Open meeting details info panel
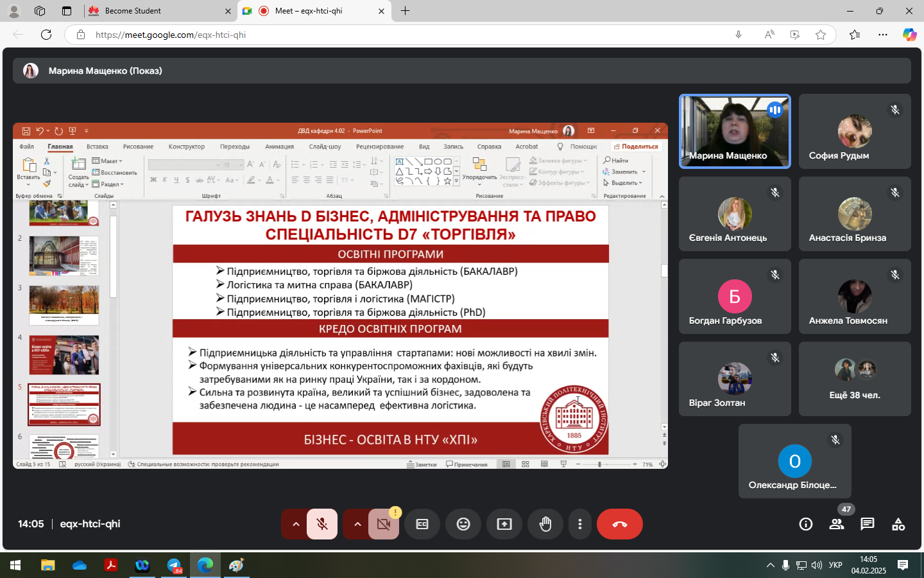This screenshot has height=578, width=924. [x=806, y=524]
